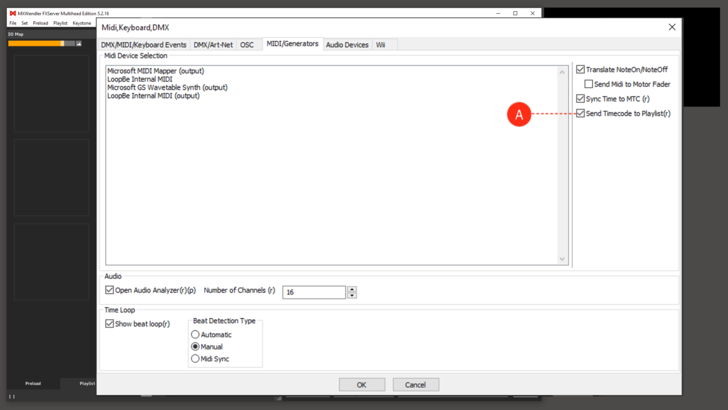Image resolution: width=728 pixels, height=410 pixels.
Task: Open the Playlist menu in MXWendler menu bar
Action: tap(60, 23)
